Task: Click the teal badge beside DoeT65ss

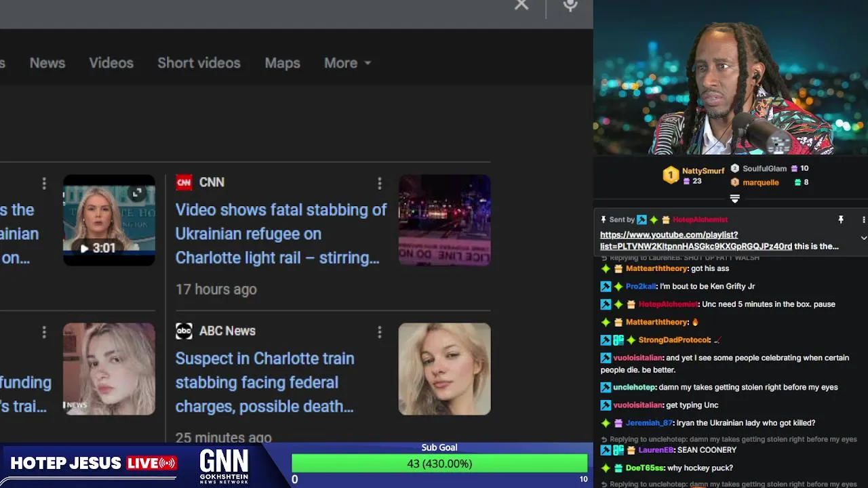Action: [x=618, y=468]
